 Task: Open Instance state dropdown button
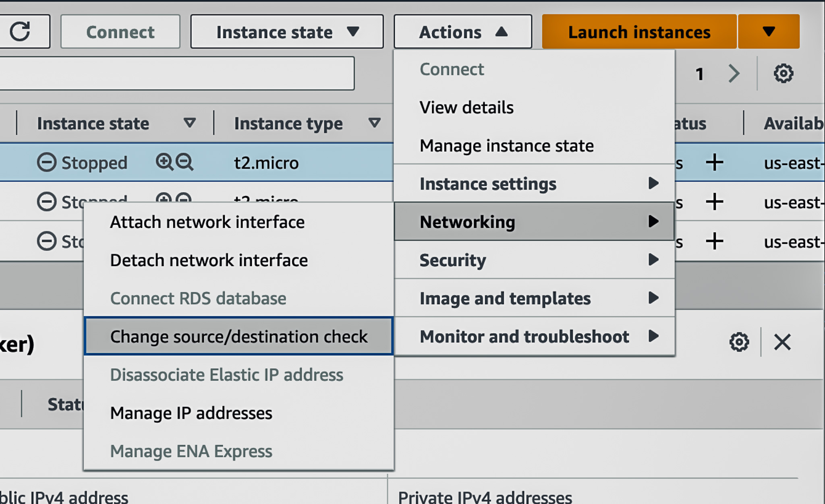(287, 32)
